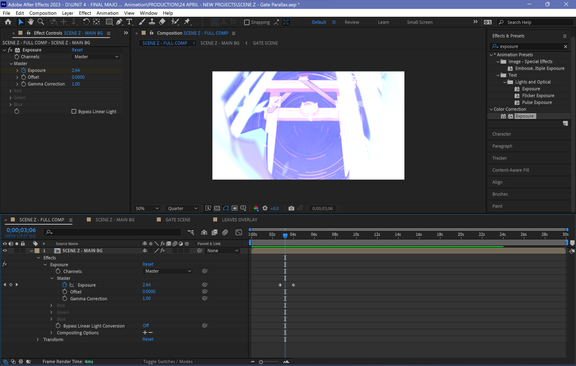Take a snapshot with camera icon
576x366 pixels.
(291, 208)
